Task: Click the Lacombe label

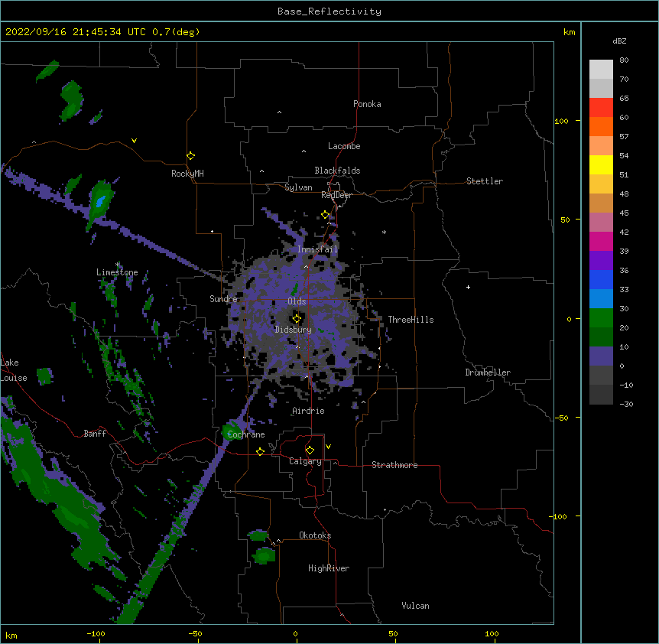Action: [x=344, y=146]
